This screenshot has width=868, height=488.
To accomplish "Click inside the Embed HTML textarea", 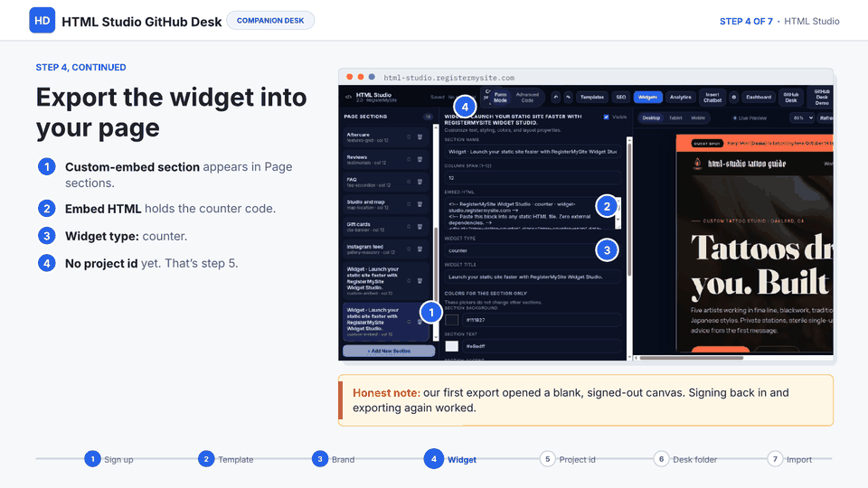I will click(x=533, y=213).
